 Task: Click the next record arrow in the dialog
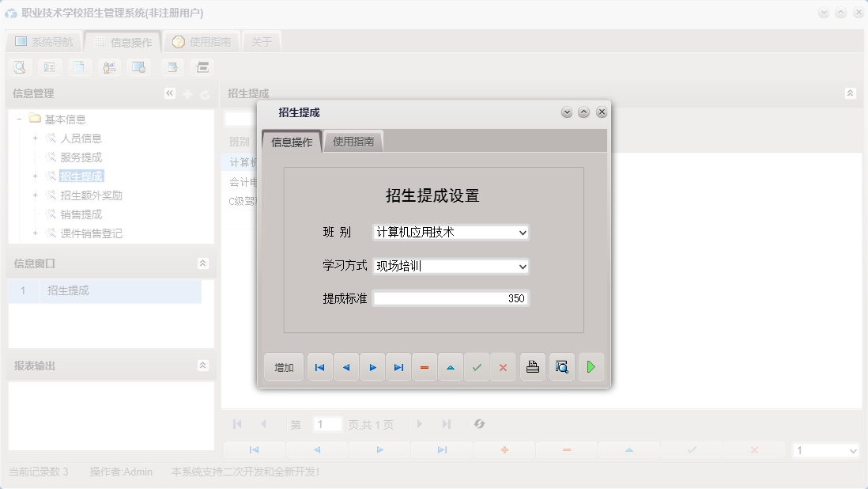click(x=372, y=366)
